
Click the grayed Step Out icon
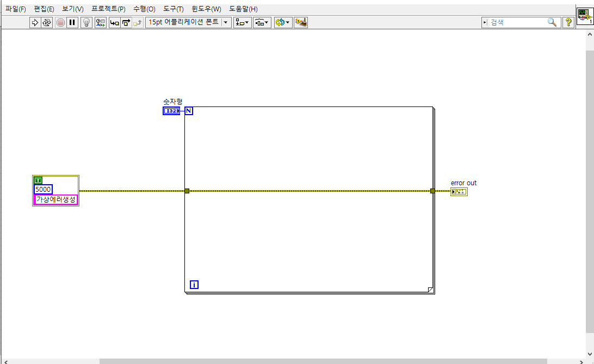(x=138, y=22)
